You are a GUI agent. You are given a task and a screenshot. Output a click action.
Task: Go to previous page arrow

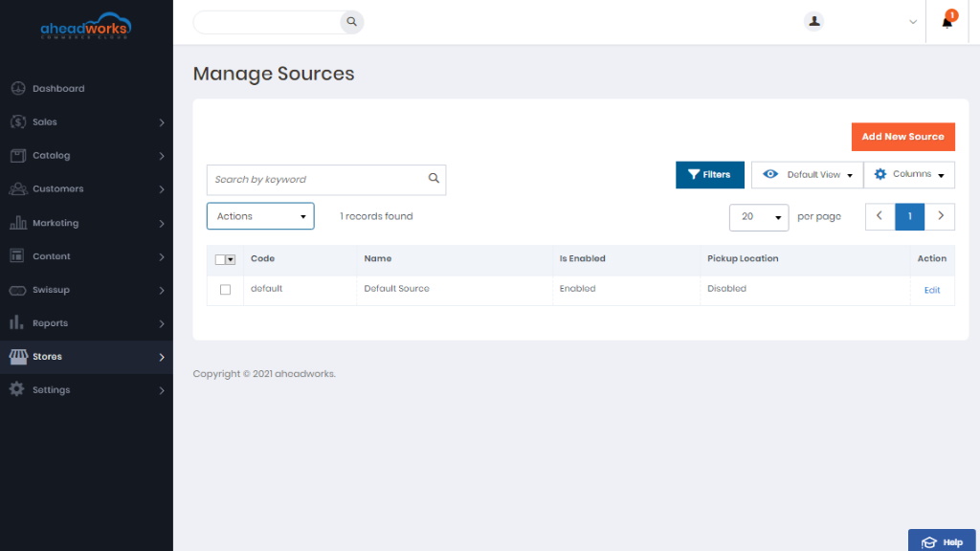[x=880, y=217]
